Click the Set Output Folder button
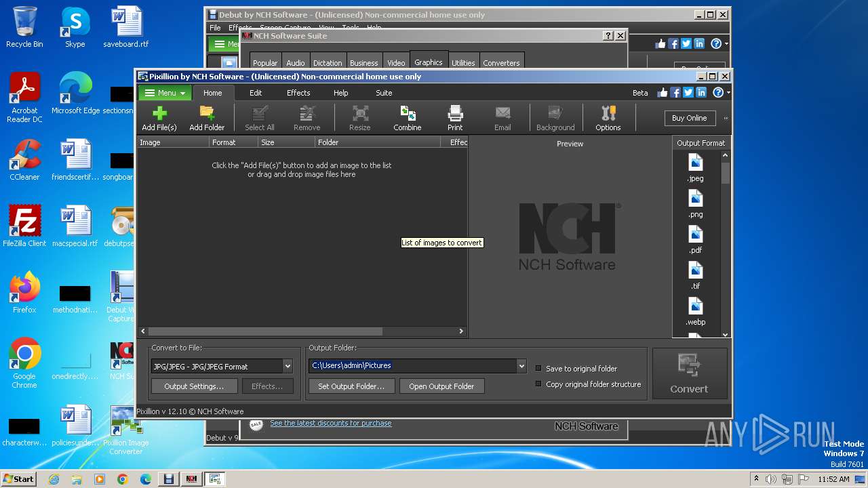Viewport: 868px width, 488px height. [x=351, y=386]
